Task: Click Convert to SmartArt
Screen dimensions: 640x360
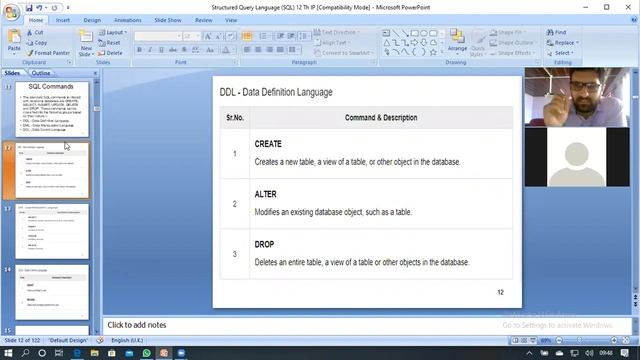Action: point(344,53)
